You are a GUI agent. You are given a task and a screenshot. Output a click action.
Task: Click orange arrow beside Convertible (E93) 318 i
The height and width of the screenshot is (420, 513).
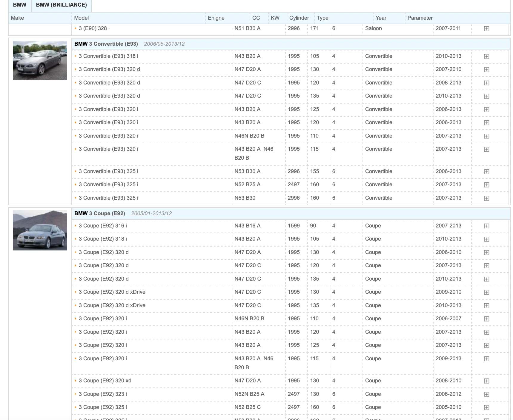pyautogui.click(x=76, y=56)
